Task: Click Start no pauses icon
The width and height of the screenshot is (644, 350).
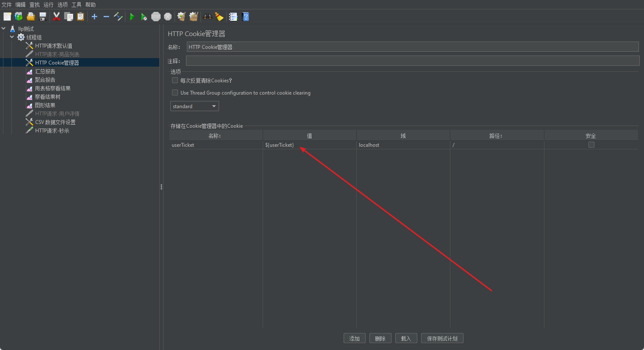Action: pos(144,17)
